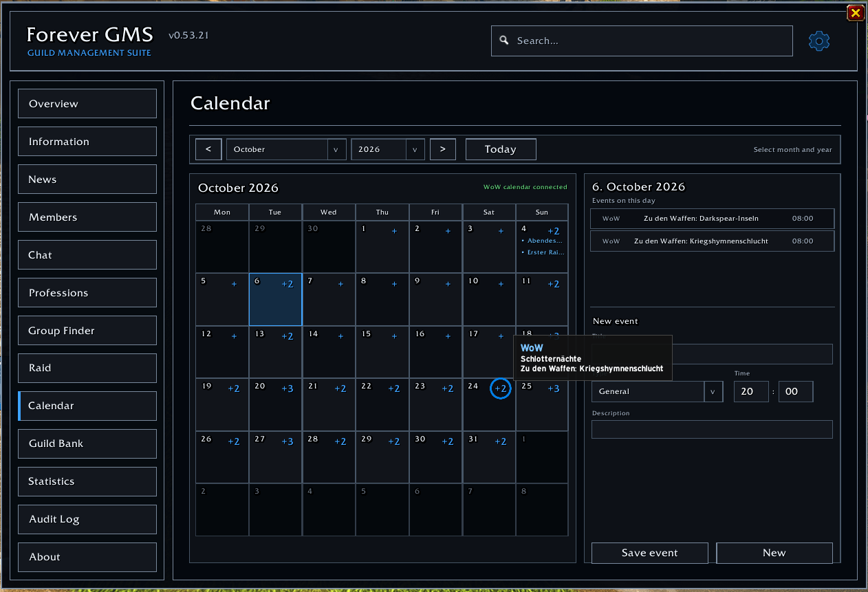Screen dimensions: 868x592
Task: Click the event minutes field showing 00
Action: pos(796,391)
